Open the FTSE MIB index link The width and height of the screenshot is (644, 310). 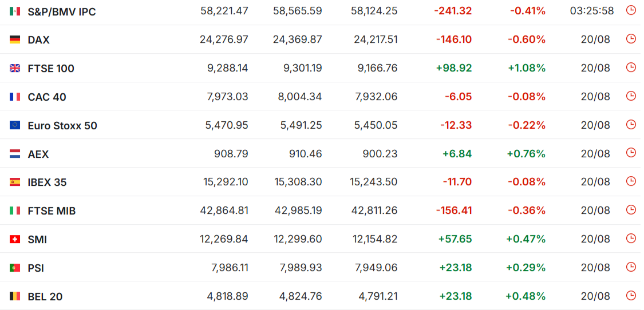pyautogui.click(x=52, y=211)
